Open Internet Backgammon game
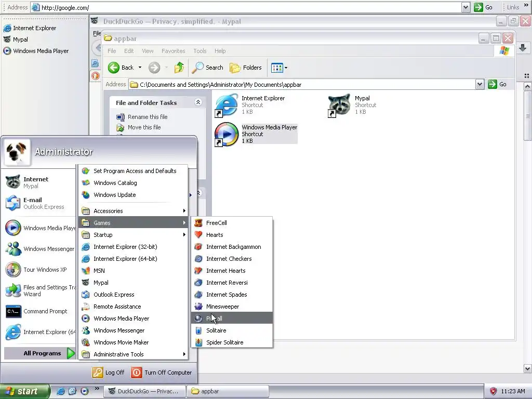 [232, 247]
